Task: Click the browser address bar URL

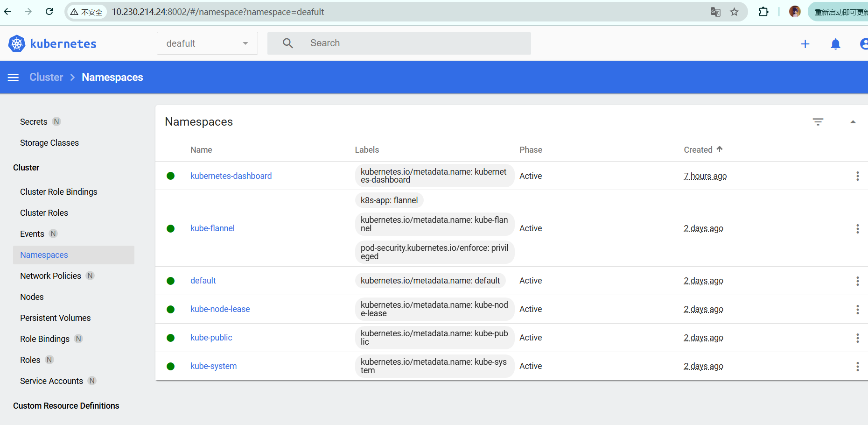Action: click(x=218, y=12)
